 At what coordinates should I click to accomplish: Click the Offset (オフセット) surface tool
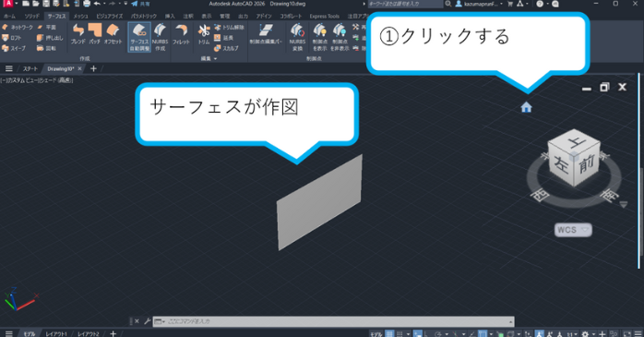click(113, 33)
